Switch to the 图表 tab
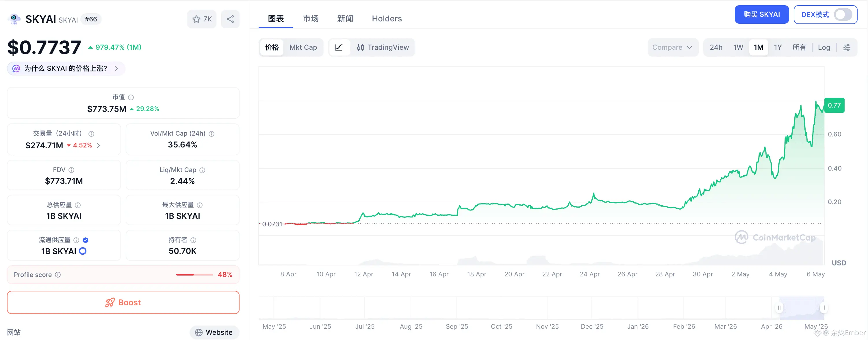 (276, 19)
